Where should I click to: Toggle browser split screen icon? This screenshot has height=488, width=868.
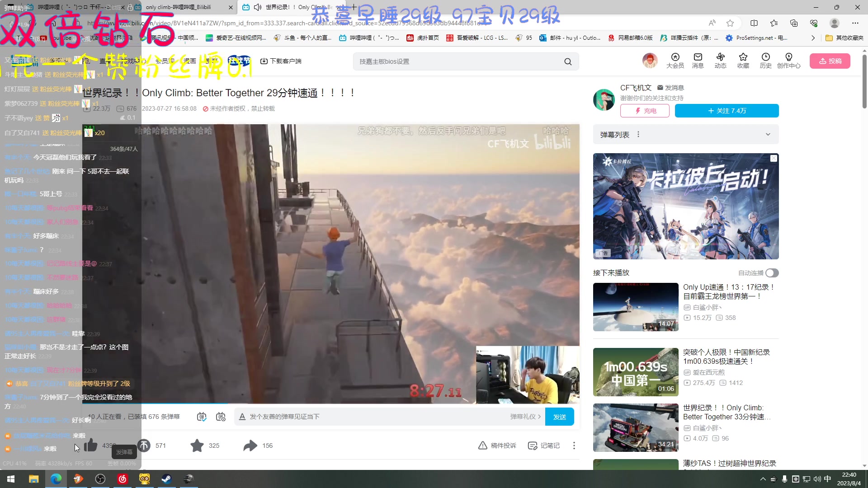click(754, 23)
